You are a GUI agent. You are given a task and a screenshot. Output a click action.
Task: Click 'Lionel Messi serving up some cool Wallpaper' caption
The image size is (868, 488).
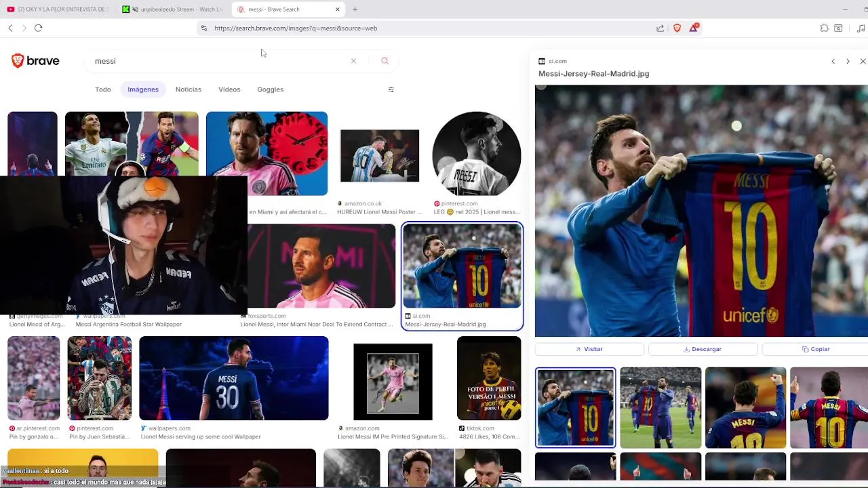click(x=201, y=437)
